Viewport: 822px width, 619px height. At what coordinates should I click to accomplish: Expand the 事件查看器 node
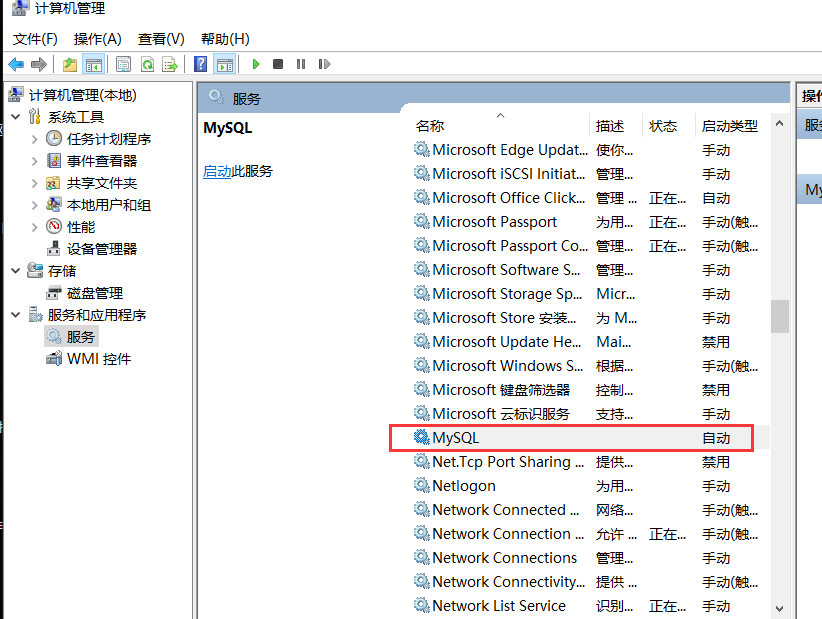point(35,161)
